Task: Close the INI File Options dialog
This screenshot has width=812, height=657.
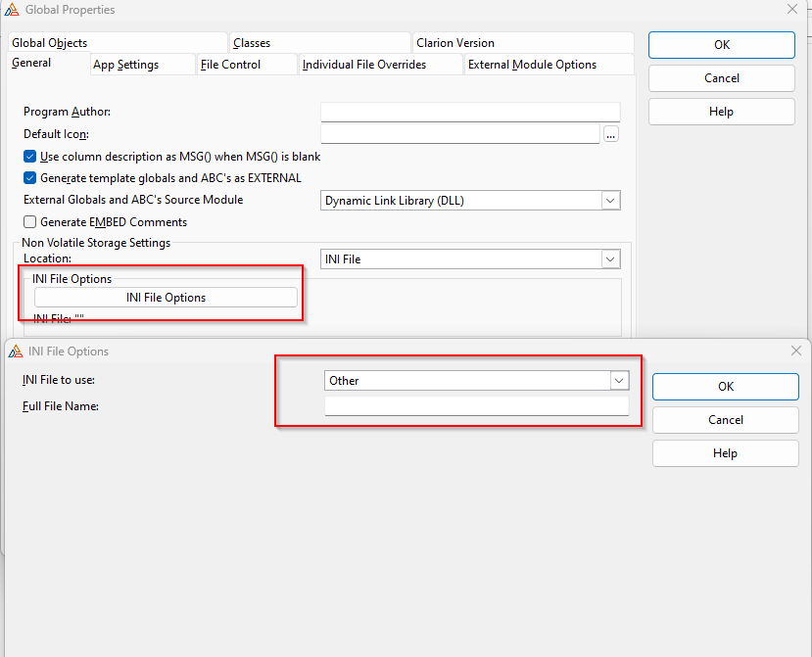Action: [793, 351]
